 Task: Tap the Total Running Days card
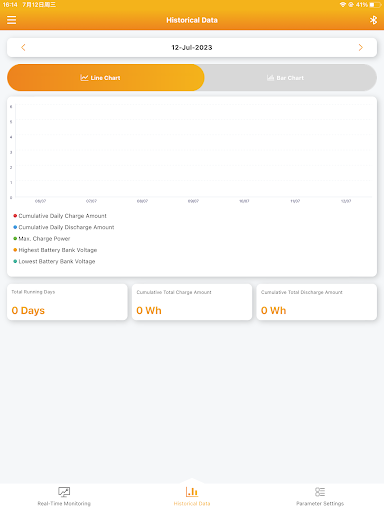(67, 302)
